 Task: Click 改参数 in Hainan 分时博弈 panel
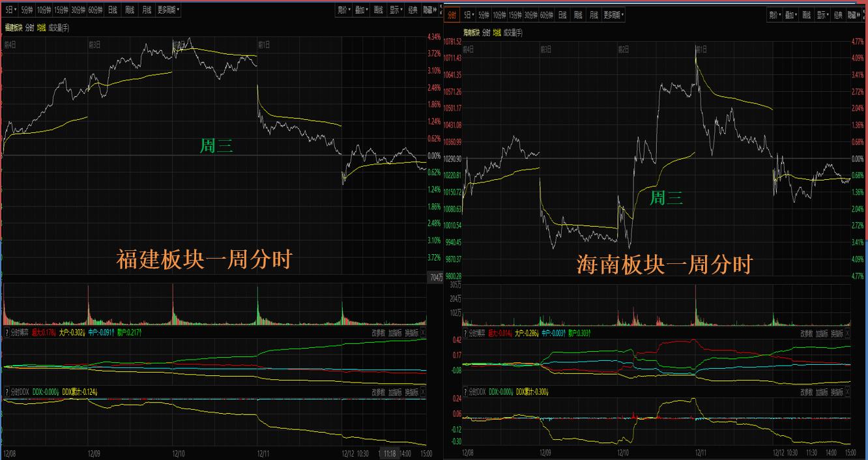[x=807, y=333]
